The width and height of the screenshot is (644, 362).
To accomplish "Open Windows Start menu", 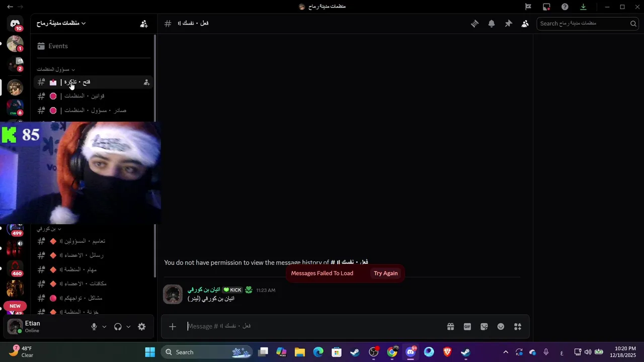I will tap(150, 352).
